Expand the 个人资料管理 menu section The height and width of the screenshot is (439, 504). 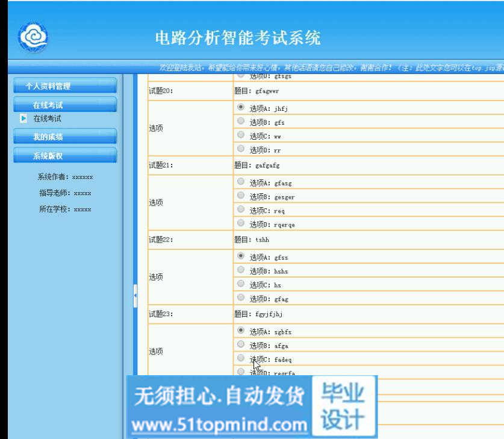click(64, 86)
